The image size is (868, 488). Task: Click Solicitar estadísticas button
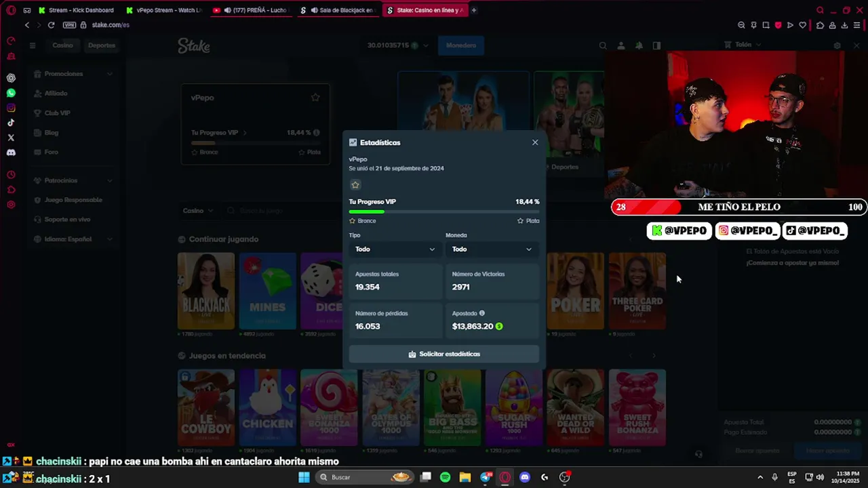[x=444, y=354]
